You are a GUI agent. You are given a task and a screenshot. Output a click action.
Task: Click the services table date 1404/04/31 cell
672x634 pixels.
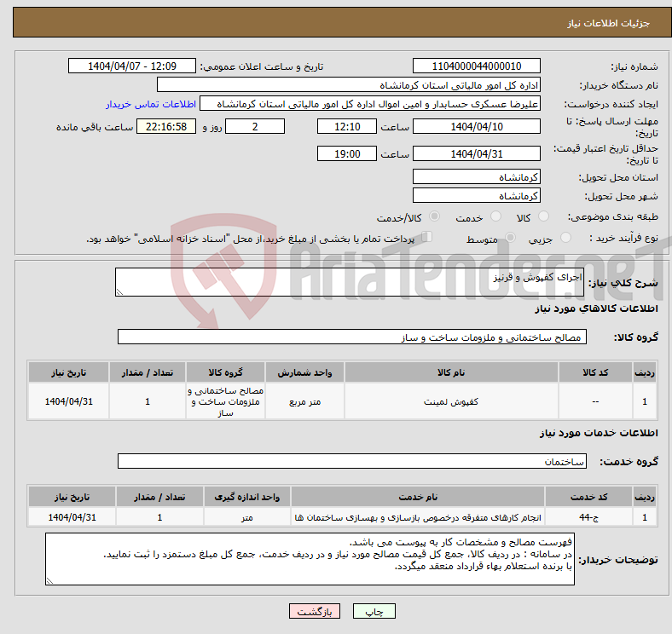pyautogui.click(x=72, y=517)
